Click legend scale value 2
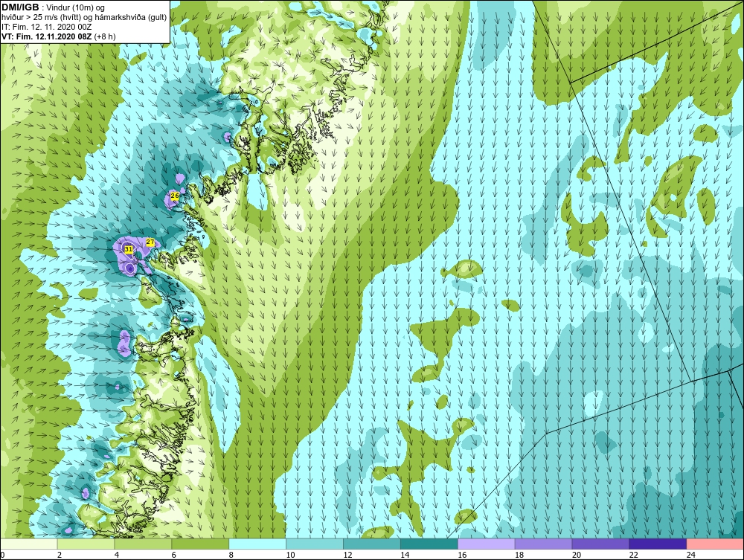 pos(60,555)
